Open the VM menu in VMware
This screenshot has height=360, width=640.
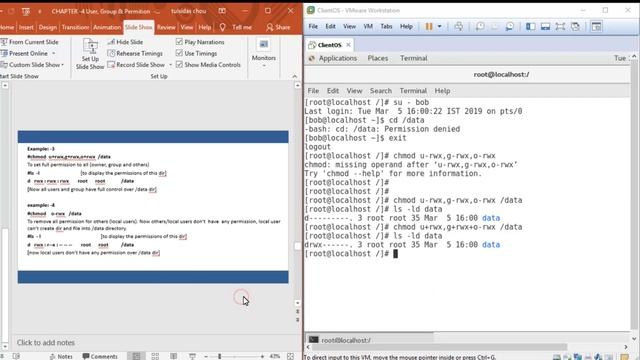click(368, 27)
